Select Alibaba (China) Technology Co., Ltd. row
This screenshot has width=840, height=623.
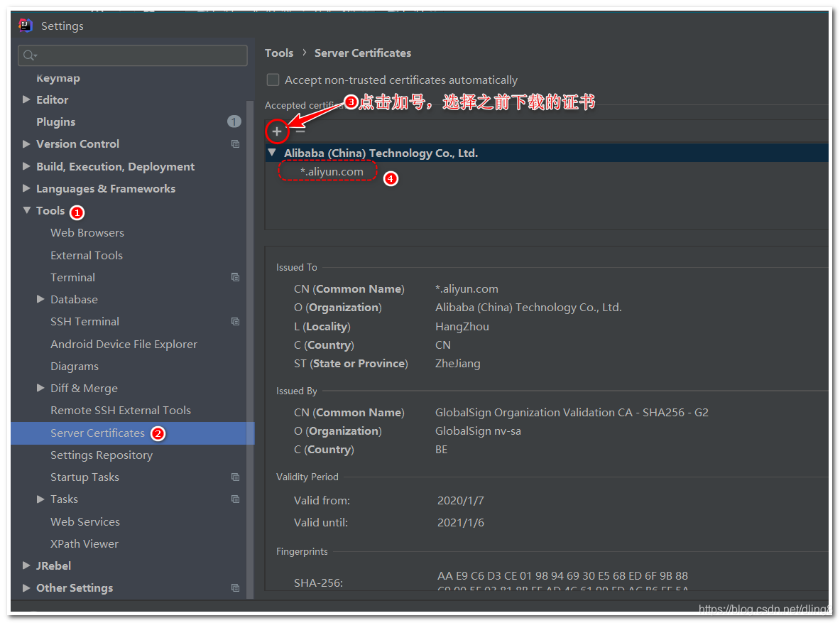(x=547, y=153)
